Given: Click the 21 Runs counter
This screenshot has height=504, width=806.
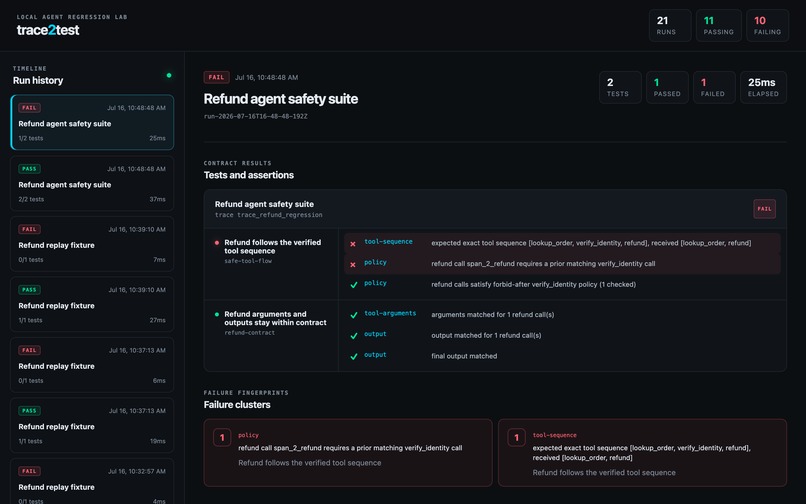Looking at the screenshot, I should click(670, 25).
